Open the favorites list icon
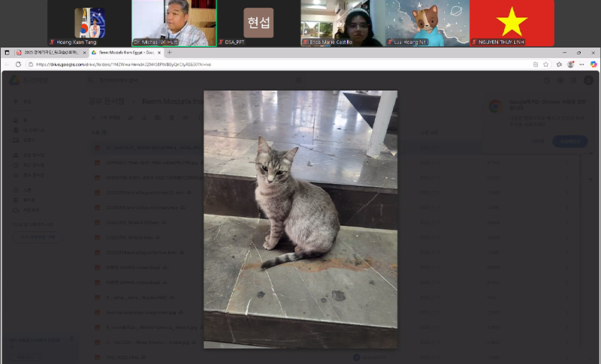This screenshot has height=364, width=601. coord(559,65)
